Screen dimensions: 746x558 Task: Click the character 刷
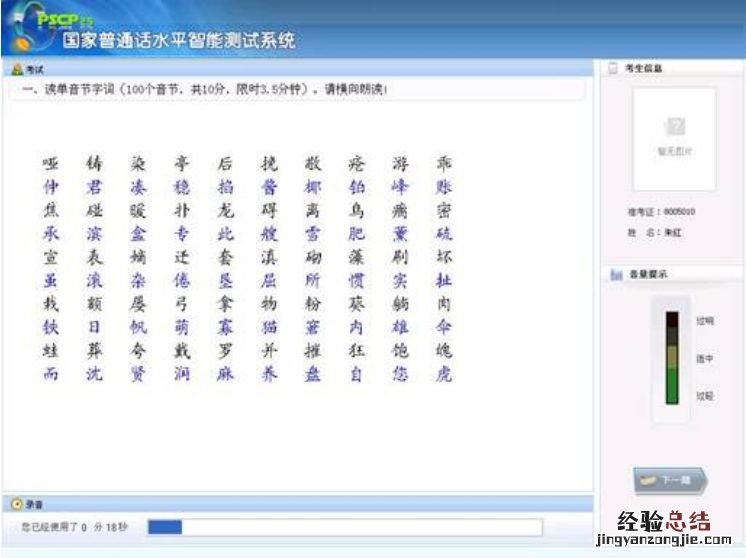400,257
